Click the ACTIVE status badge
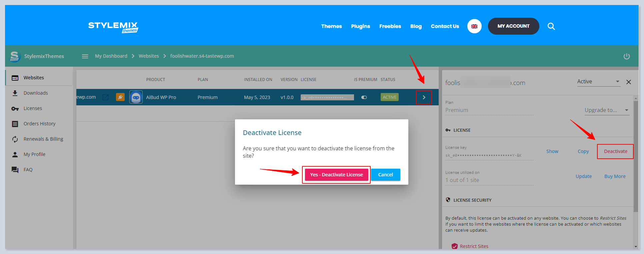This screenshot has height=254, width=644. tap(389, 97)
